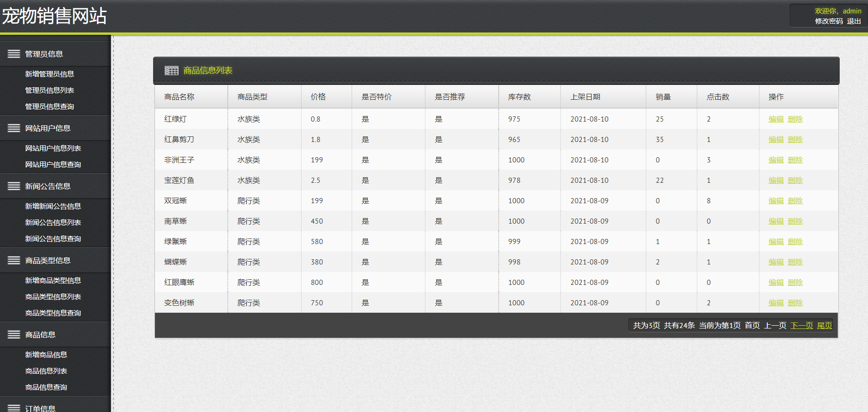Delete the 红鼻剪刀 product
Image resolution: width=868 pixels, height=412 pixels.
click(x=795, y=140)
